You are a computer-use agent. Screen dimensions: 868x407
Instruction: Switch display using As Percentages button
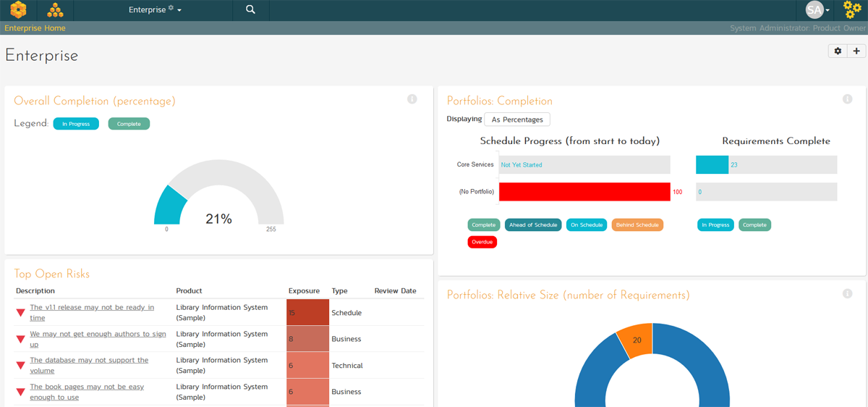(517, 119)
